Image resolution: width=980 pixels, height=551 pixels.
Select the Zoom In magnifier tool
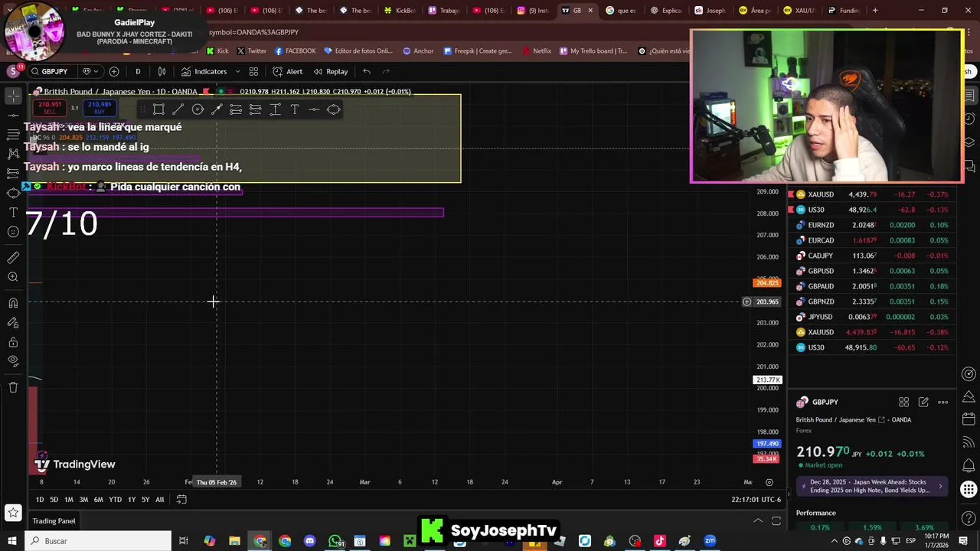13,277
